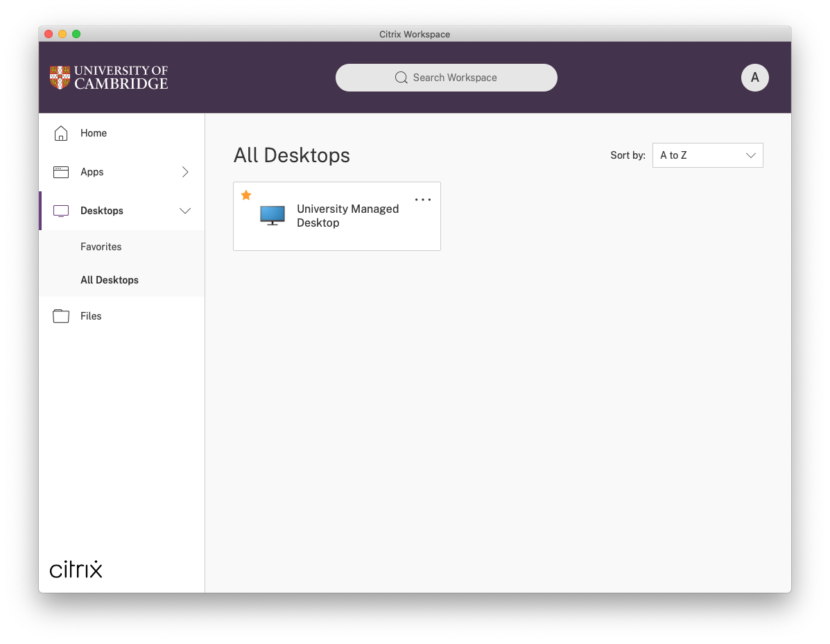Select the Desktops monitor icon
Viewport: 830px width, 644px height.
click(x=60, y=210)
